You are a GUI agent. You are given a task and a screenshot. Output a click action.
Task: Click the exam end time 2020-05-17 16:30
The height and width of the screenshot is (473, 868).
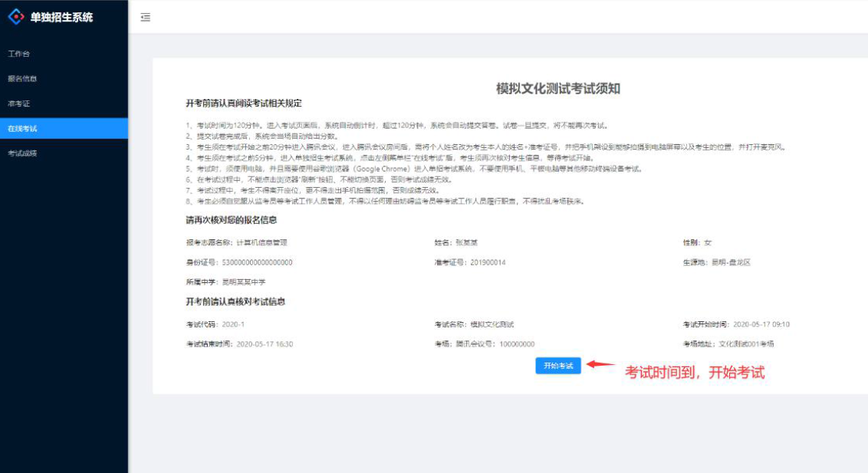pyautogui.click(x=265, y=344)
